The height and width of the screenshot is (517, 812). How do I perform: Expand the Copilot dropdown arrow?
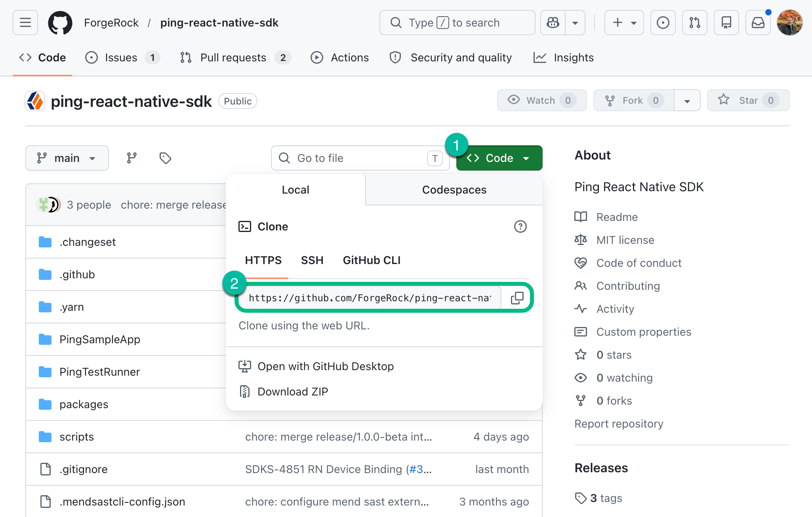pyautogui.click(x=575, y=23)
